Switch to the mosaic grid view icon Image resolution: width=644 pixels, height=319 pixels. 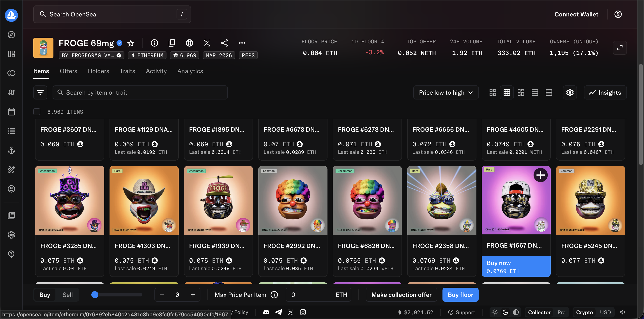coord(521,92)
